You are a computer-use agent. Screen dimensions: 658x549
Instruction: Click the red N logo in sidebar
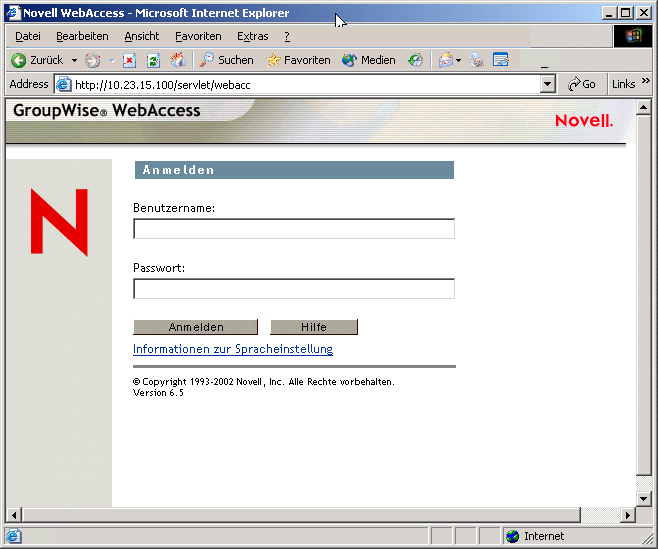[x=59, y=222]
